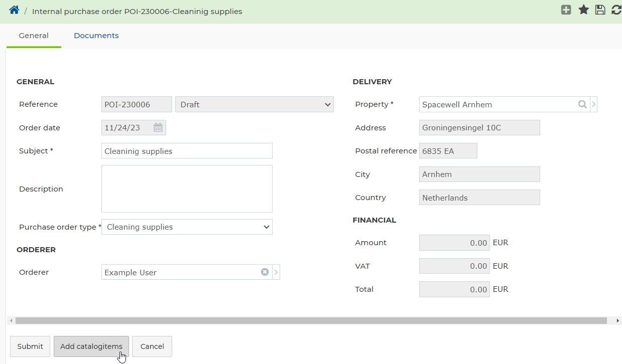Search properties with the magnifier icon
Image resolution: width=622 pixels, height=364 pixels.
click(x=582, y=104)
